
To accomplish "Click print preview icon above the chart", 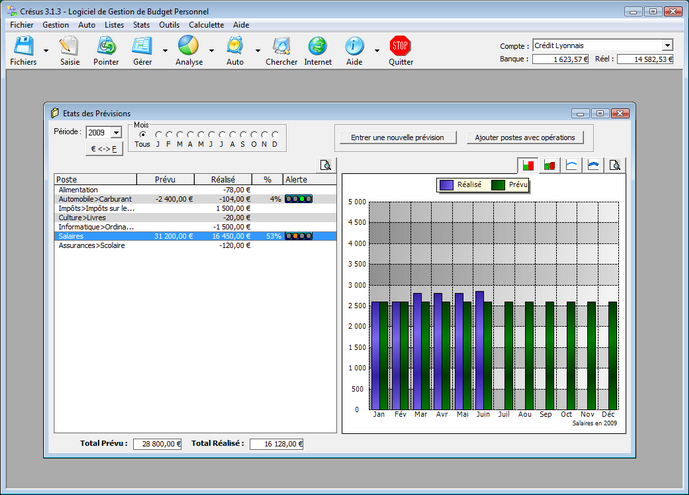I will tap(615, 166).
